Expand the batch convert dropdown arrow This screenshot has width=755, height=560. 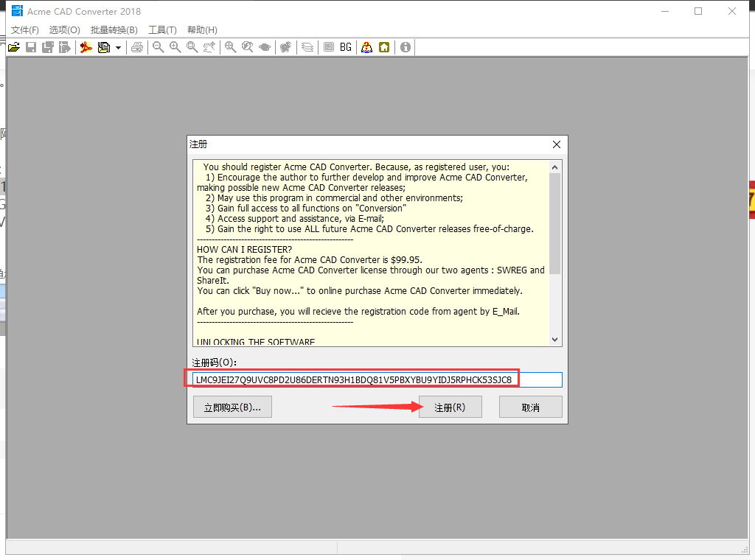(x=118, y=48)
